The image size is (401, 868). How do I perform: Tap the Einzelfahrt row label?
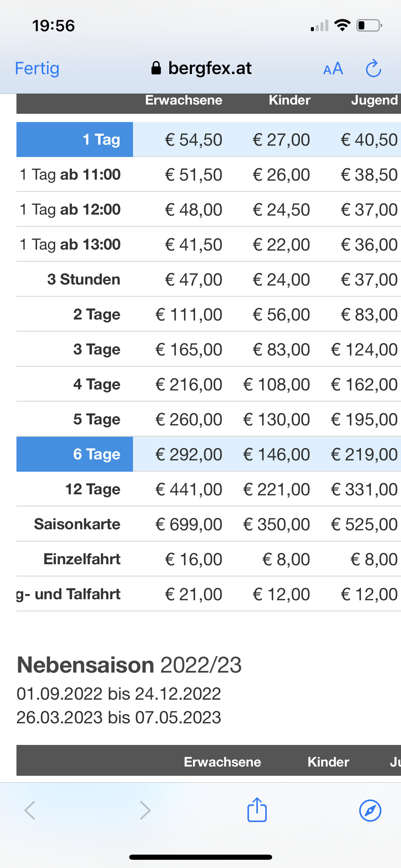tap(82, 559)
